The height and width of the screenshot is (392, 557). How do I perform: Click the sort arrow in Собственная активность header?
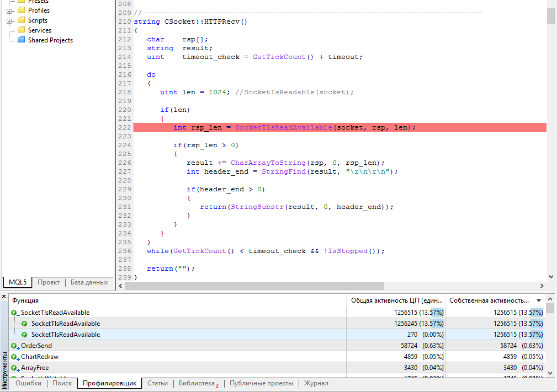(539, 301)
